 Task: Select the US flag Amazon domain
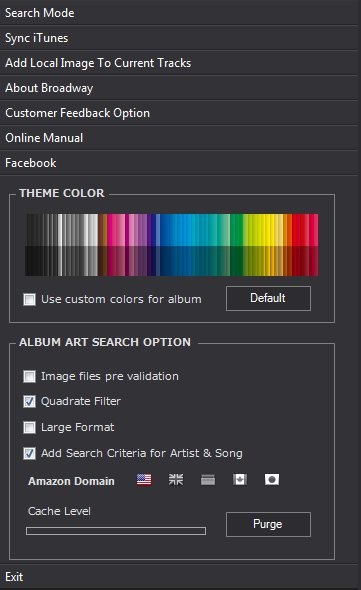click(144, 480)
